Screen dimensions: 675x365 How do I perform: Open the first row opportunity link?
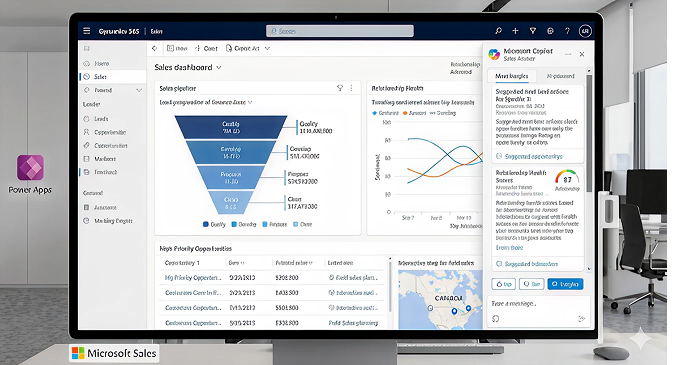pyautogui.click(x=193, y=278)
